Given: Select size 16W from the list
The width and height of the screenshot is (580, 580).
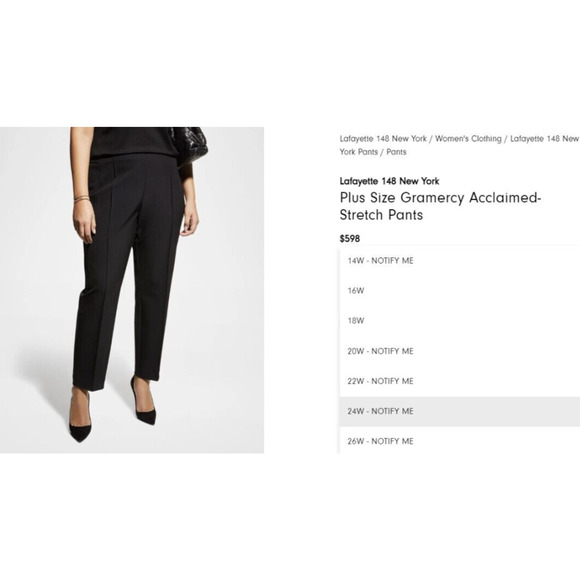Looking at the screenshot, I should (x=460, y=291).
